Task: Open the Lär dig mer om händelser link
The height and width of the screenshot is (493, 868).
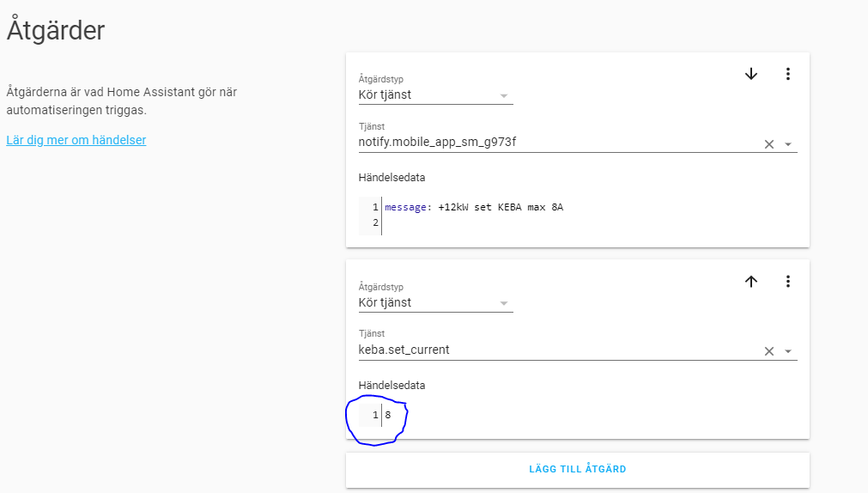Action: click(76, 140)
